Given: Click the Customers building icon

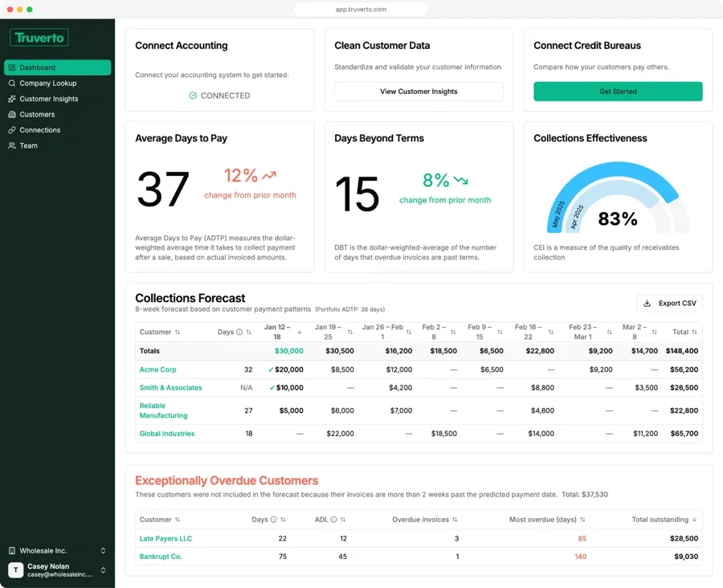Looking at the screenshot, I should click(12, 114).
